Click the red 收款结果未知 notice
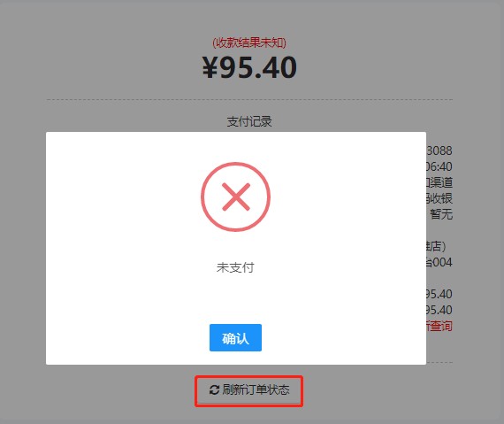The width and height of the screenshot is (504, 424). [x=249, y=42]
